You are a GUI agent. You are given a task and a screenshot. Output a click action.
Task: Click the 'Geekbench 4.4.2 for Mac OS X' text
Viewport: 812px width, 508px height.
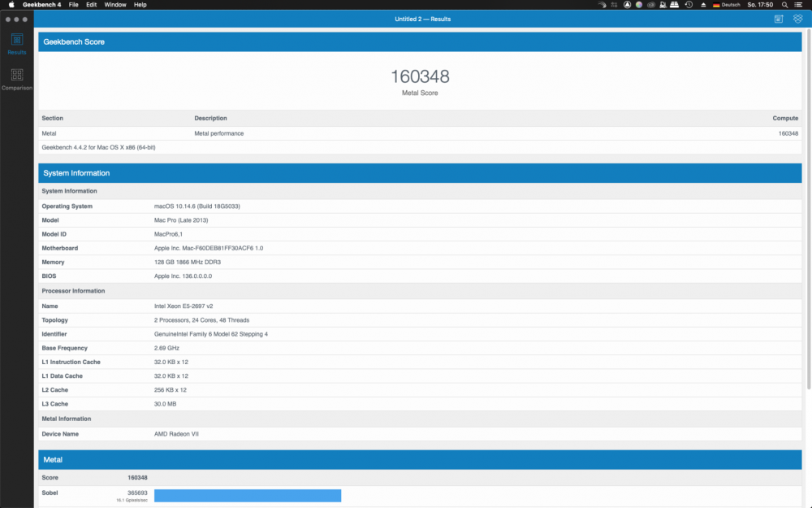coord(98,147)
